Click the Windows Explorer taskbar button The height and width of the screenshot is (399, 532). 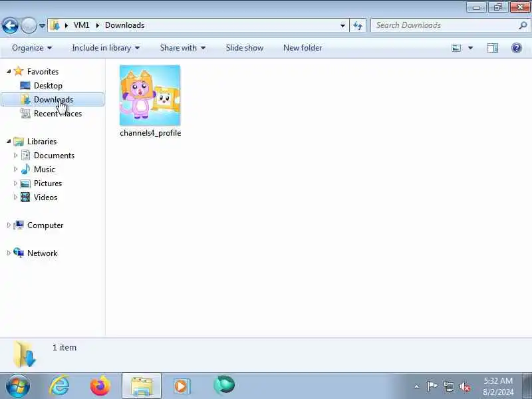pos(142,386)
